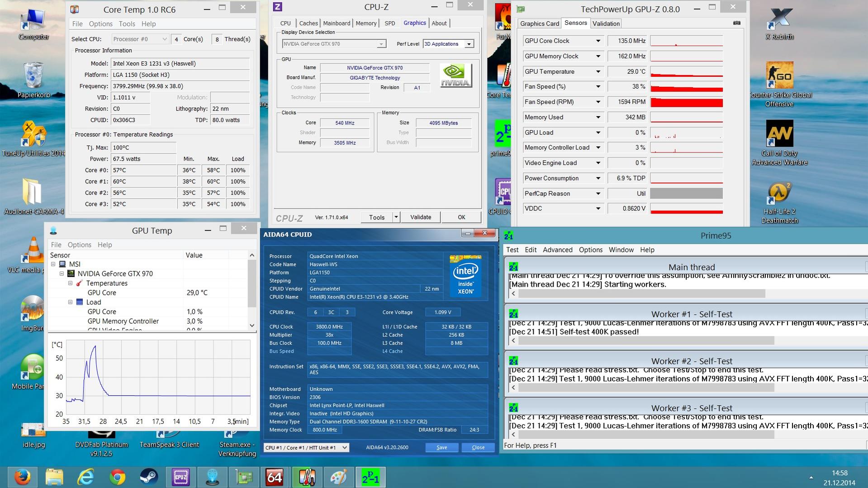Image resolution: width=868 pixels, height=488 pixels.
Task: Select the DVDFab Platinum desktop shortcut
Action: [101, 443]
